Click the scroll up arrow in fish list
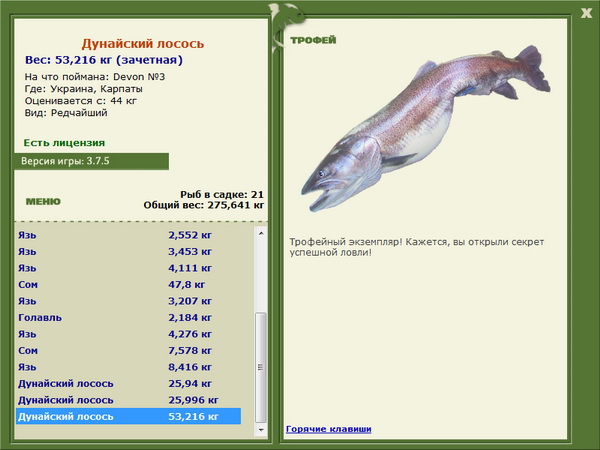This screenshot has height=450, width=600. 261,233
